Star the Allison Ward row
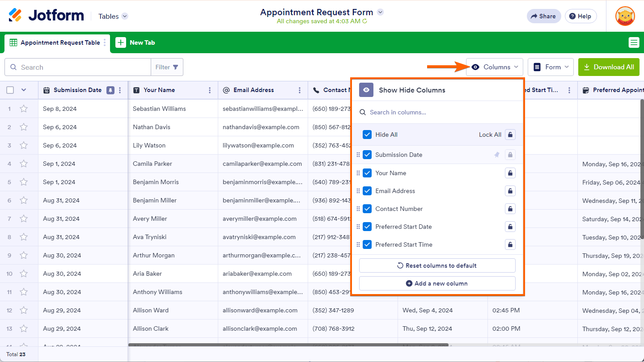644x362 pixels. pyautogui.click(x=24, y=310)
